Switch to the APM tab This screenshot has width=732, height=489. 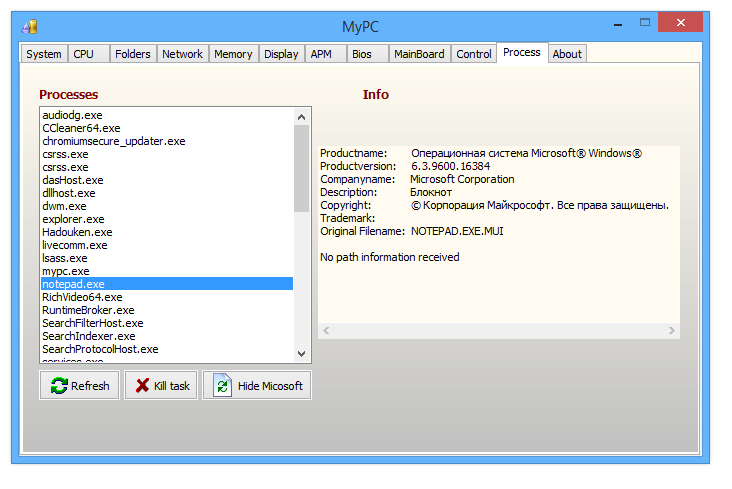326,54
